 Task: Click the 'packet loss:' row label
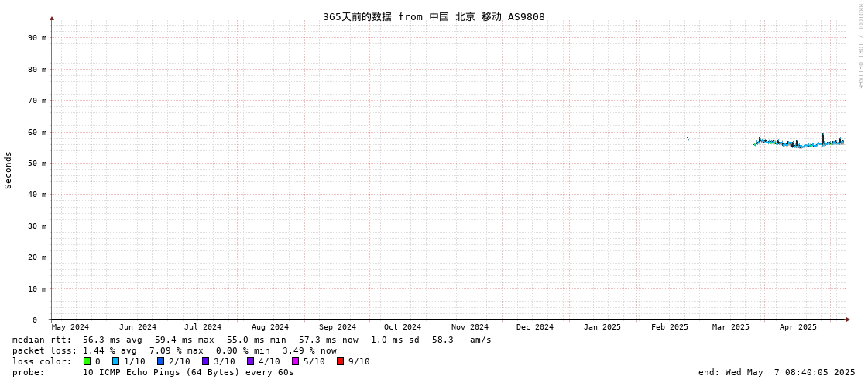point(44,351)
